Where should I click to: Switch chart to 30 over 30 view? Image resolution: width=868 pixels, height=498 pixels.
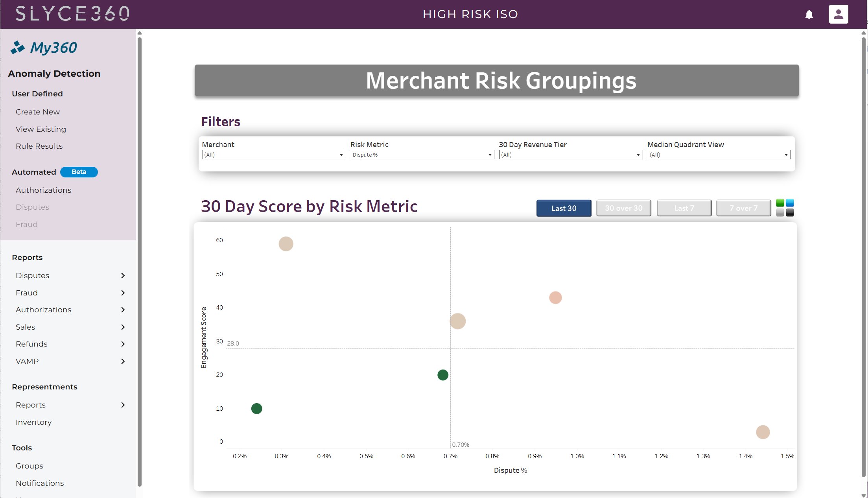[x=623, y=208]
